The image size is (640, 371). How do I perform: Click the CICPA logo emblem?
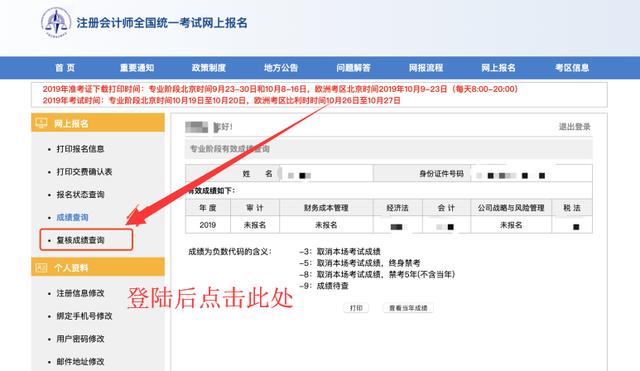[x=56, y=22]
